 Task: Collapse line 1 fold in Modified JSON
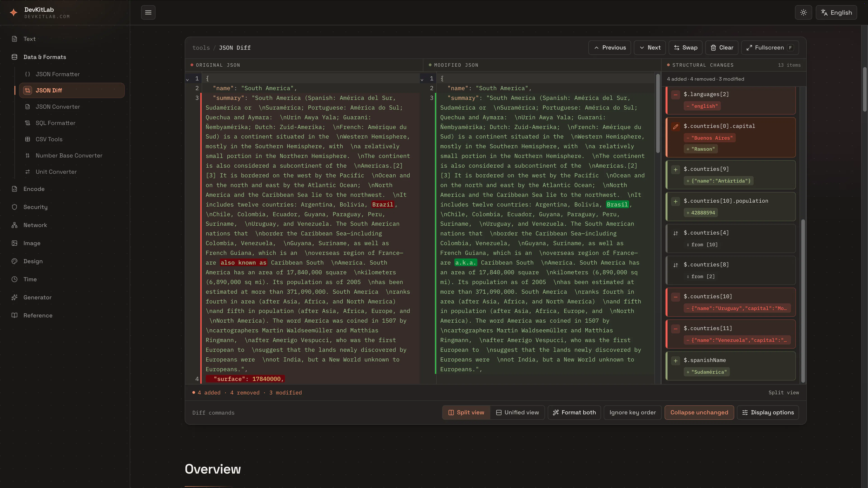click(x=422, y=80)
